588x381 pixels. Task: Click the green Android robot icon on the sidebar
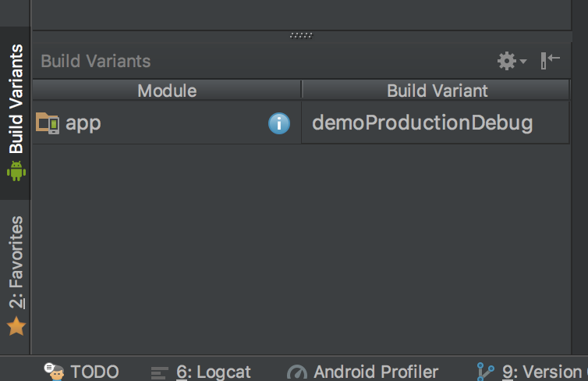pos(16,169)
